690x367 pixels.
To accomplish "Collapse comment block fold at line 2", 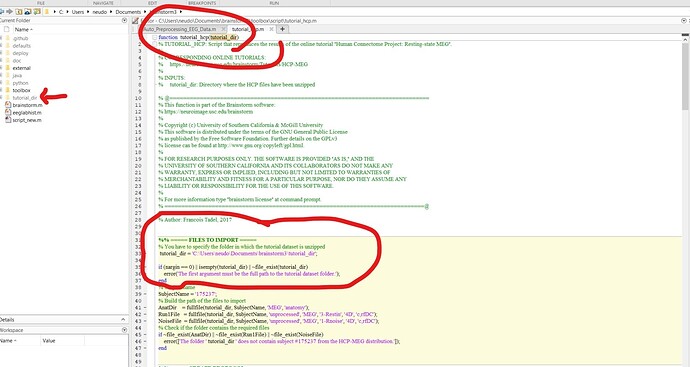I will coord(154,44).
